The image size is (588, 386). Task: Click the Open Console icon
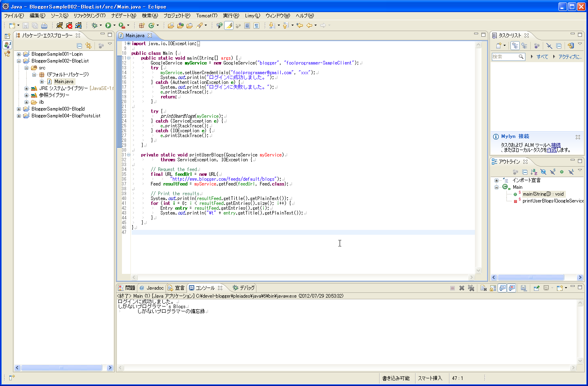(560, 288)
